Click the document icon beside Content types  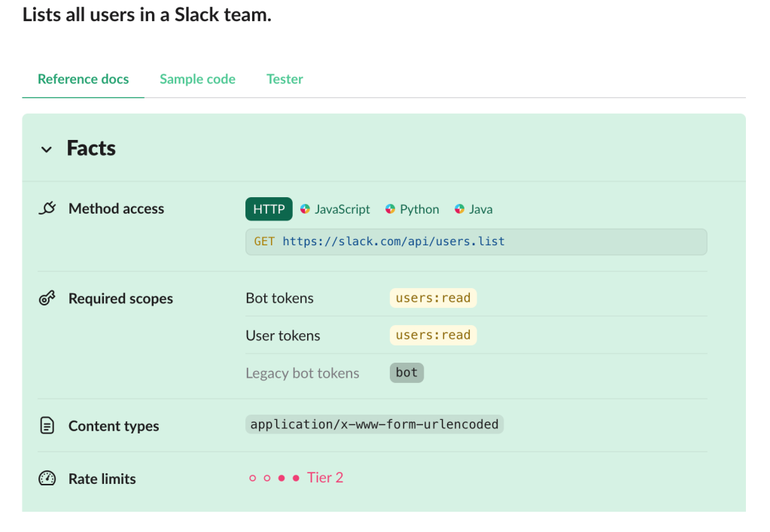47,426
